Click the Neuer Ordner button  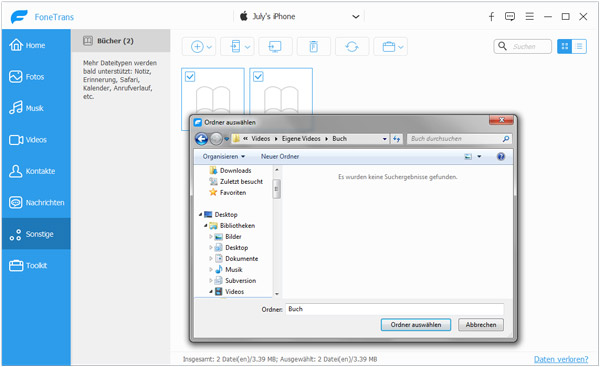point(280,156)
